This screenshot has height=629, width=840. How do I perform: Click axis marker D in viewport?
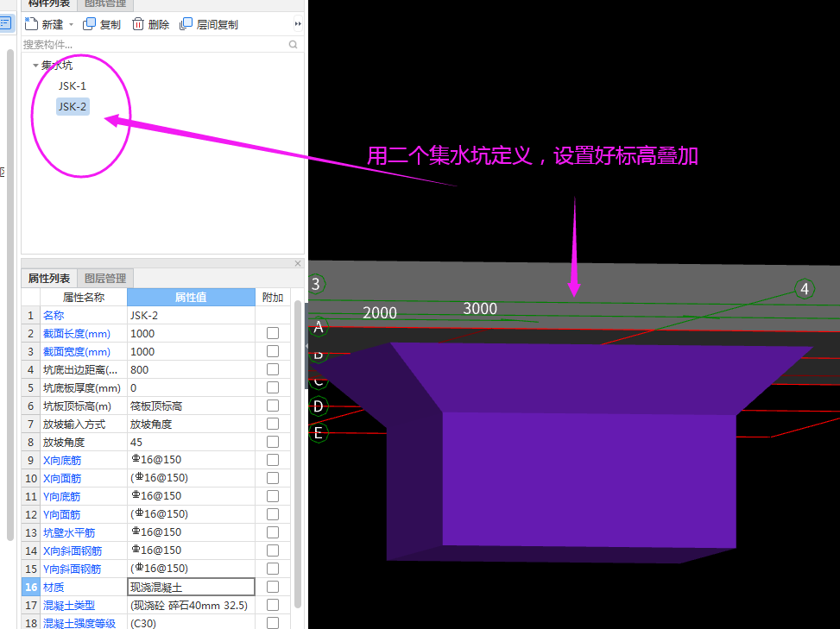click(319, 406)
